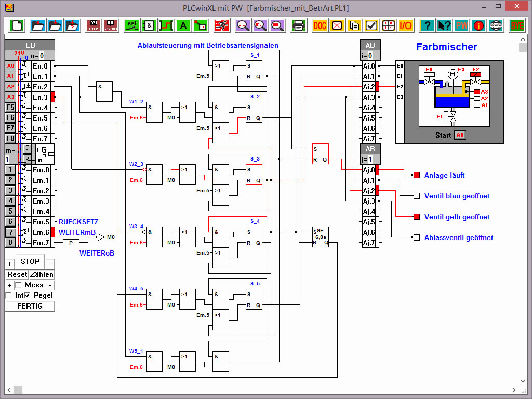Click the GRAFCET toolbar icon
Image resolution: width=532 pixels, height=399 pixels.
(111, 25)
